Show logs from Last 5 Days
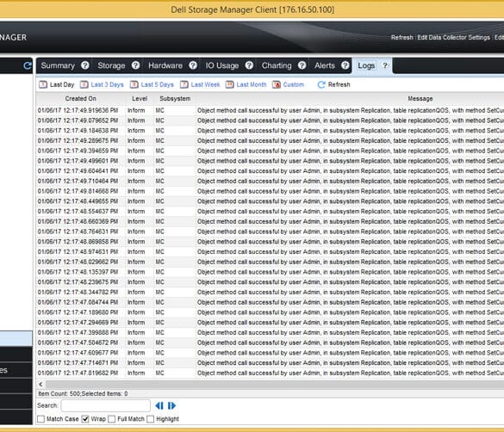This screenshot has width=504, height=432. click(x=157, y=84)
